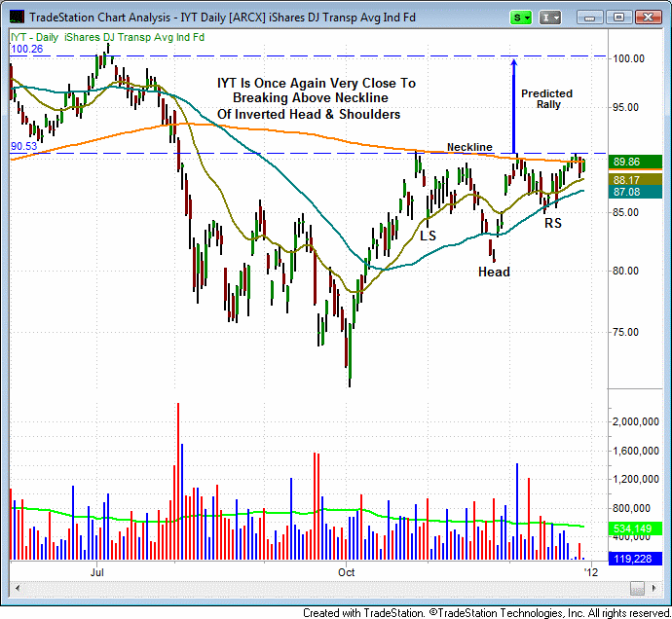Click the horizontal scrollbar thumb

tap(637, 588)
